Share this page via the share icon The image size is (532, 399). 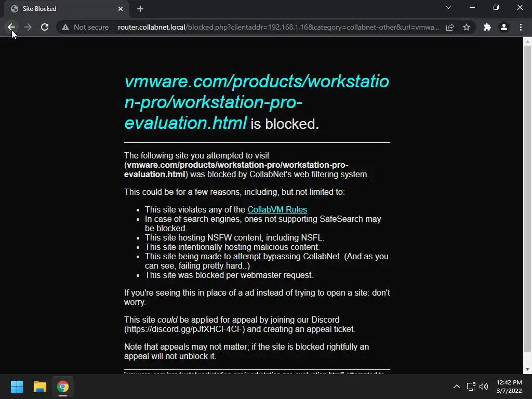click(x=450, y=27)
